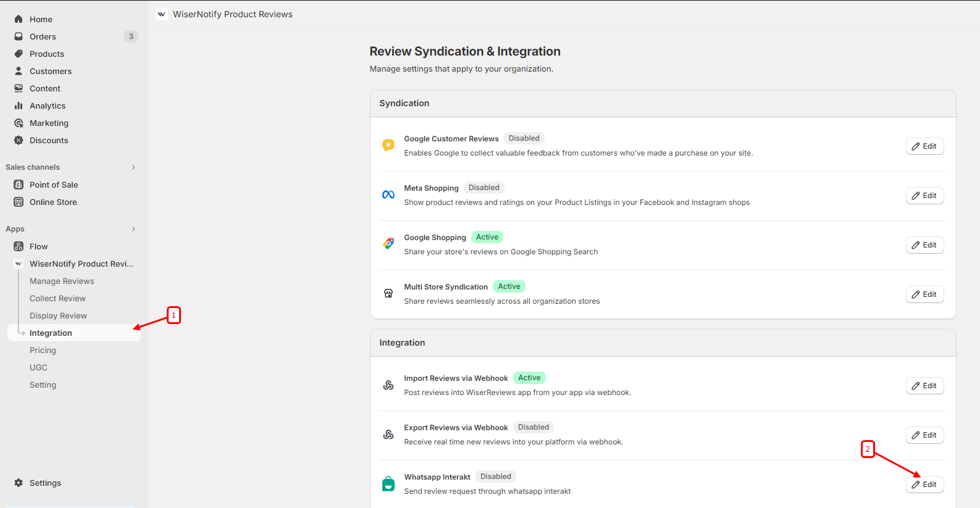Click the Google Customer Reviews icon
Image resolution: width=980 pixels, height=508 pixels.
(x=388, y=145)
